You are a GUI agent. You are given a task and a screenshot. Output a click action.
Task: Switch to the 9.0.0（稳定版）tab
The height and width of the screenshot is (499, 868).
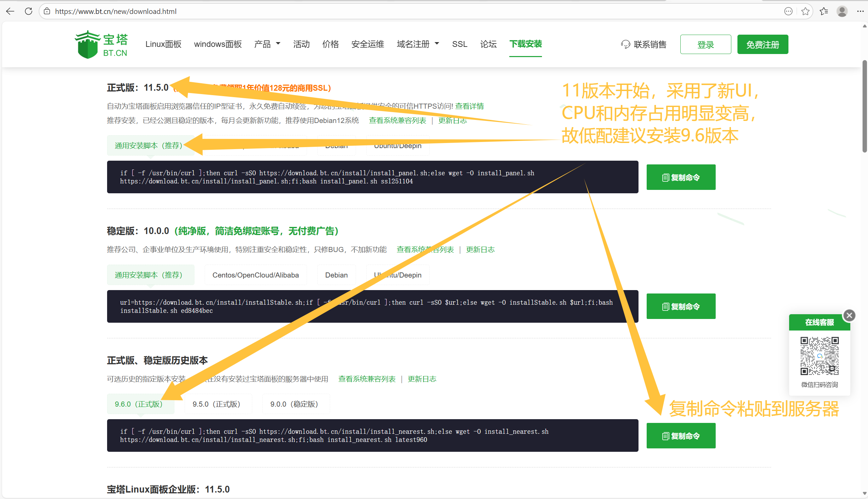pos(295,404)
